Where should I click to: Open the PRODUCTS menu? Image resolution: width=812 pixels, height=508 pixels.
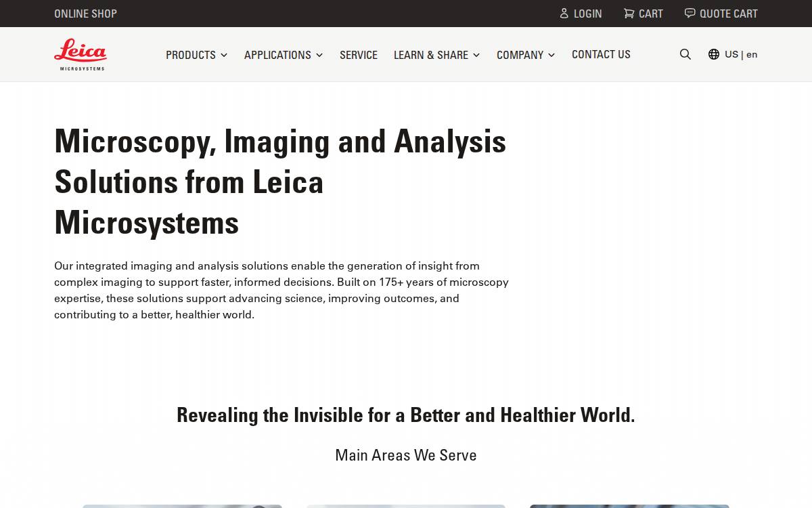coord(191,55)
